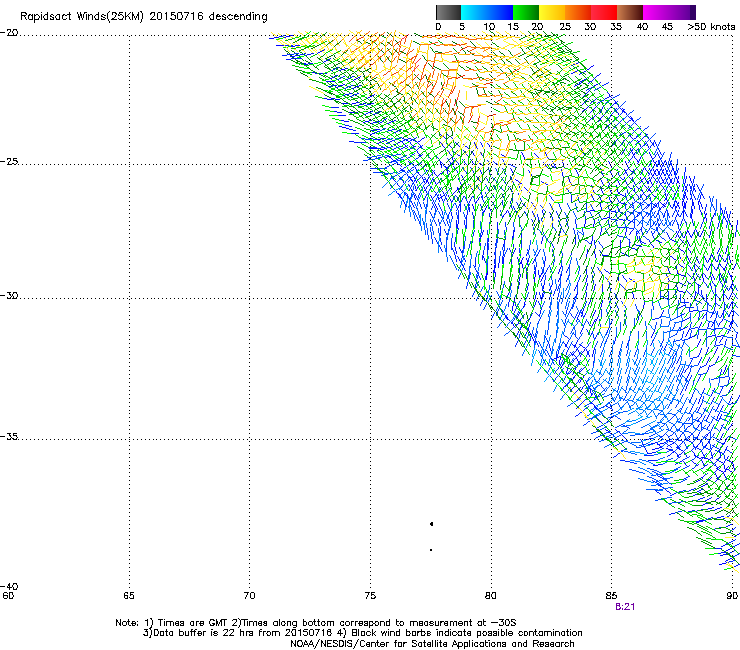Select the cyan-blue 5-15 knots legend swatch

[487, 12]
